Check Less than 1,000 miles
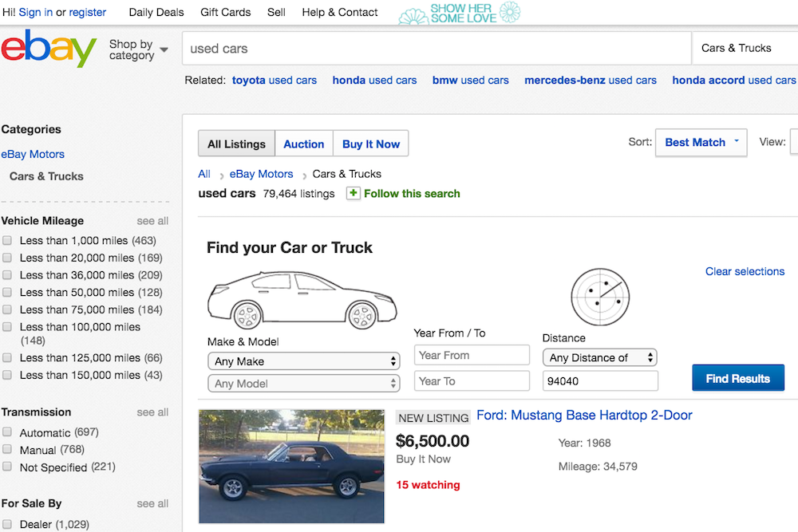 7,240
